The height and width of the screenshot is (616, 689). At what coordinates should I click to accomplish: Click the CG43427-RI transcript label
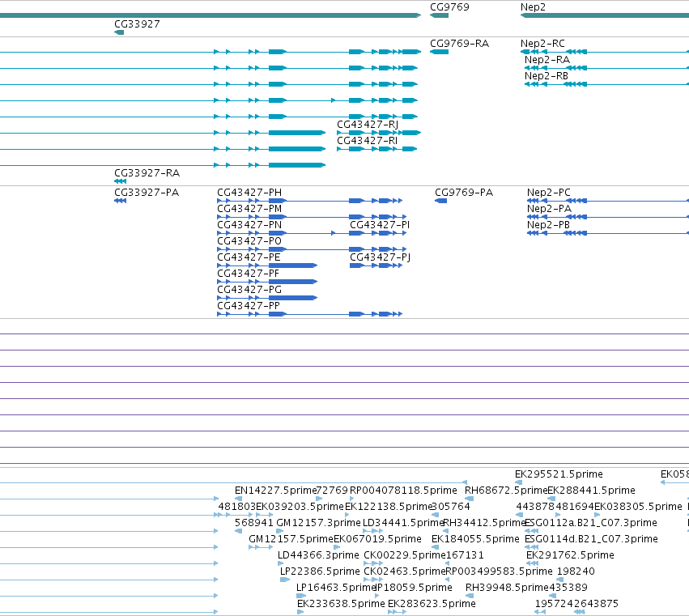click(x=367, y=141)
